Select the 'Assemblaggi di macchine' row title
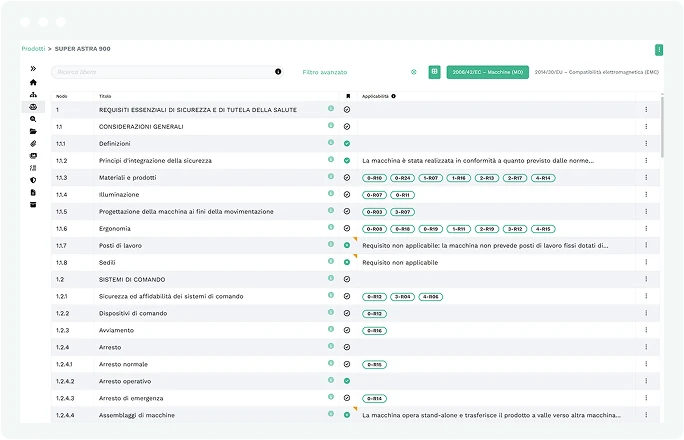684x440 pixels. click(137, 415)
